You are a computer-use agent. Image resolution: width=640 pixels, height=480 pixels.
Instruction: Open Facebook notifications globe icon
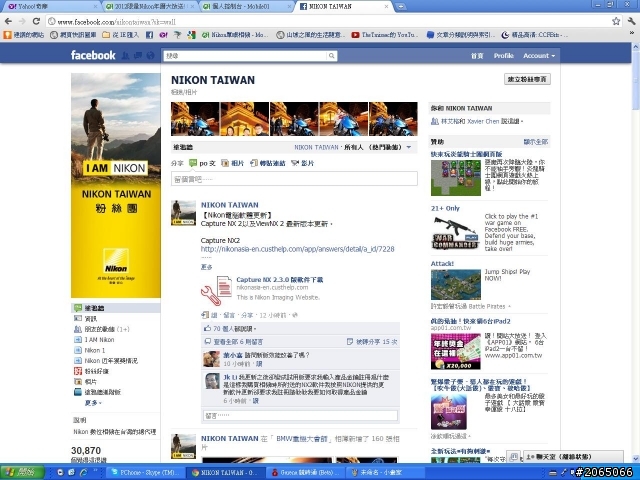(x=151, y=56)
